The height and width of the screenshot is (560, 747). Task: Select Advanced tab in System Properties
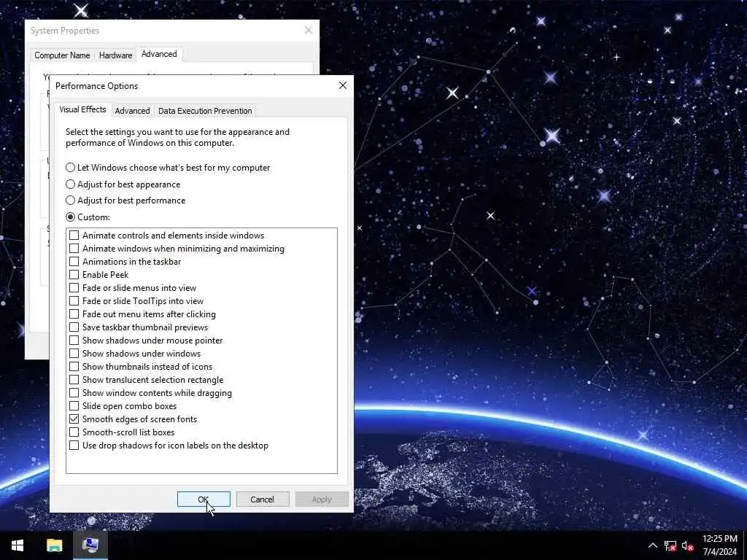(x=159, y=54)
